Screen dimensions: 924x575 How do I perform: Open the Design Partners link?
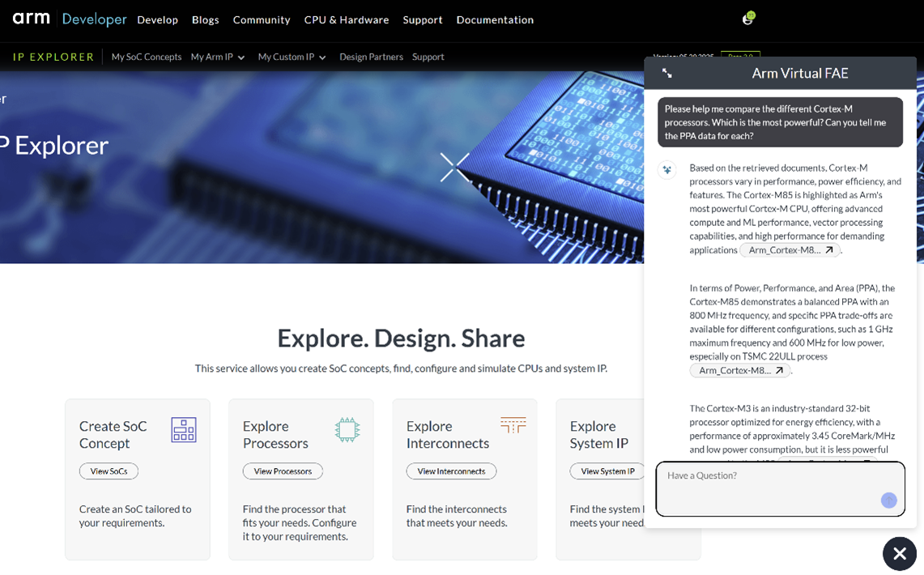pyautogui.click(x=371, y=57)
